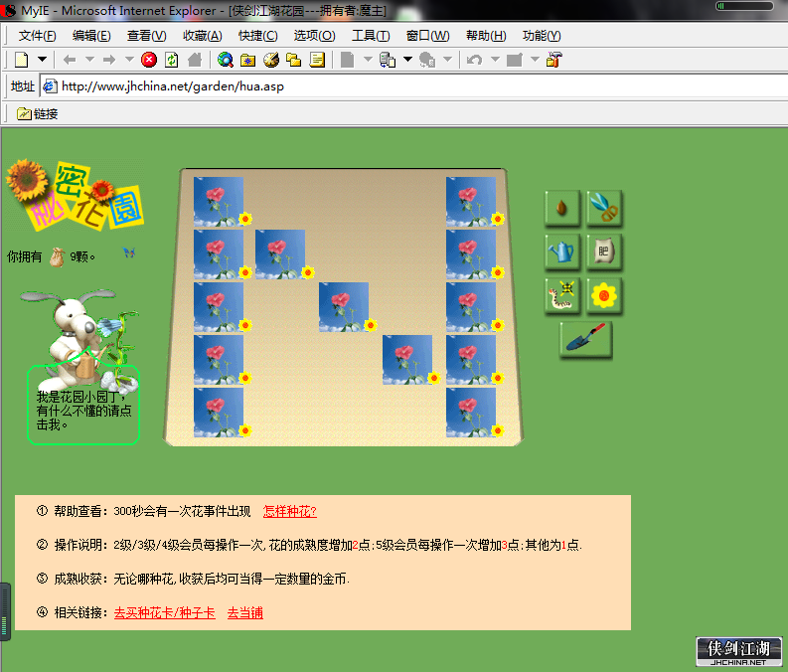Open the Favorites folder star icon

click(x=247, y=61)
